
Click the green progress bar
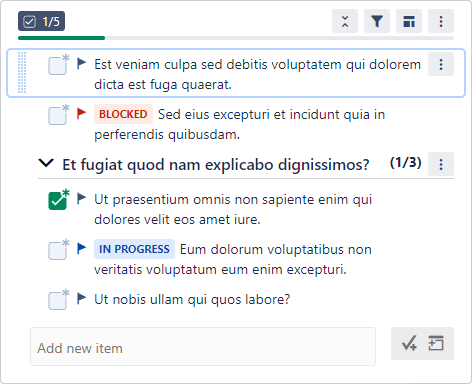(61, 38)
